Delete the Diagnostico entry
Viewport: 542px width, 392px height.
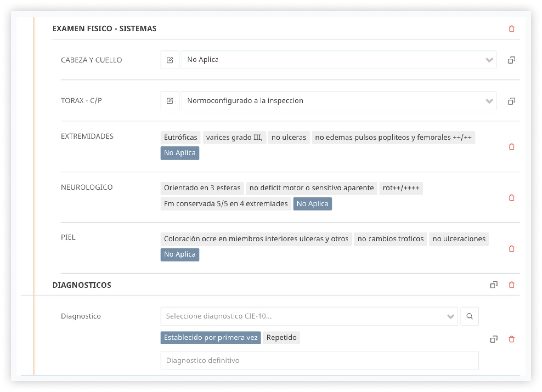coord(511,339)
